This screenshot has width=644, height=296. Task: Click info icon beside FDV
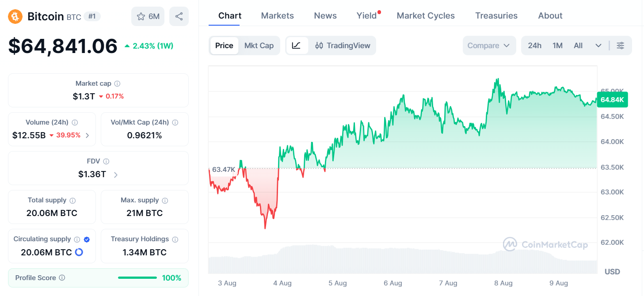(106, 161)
